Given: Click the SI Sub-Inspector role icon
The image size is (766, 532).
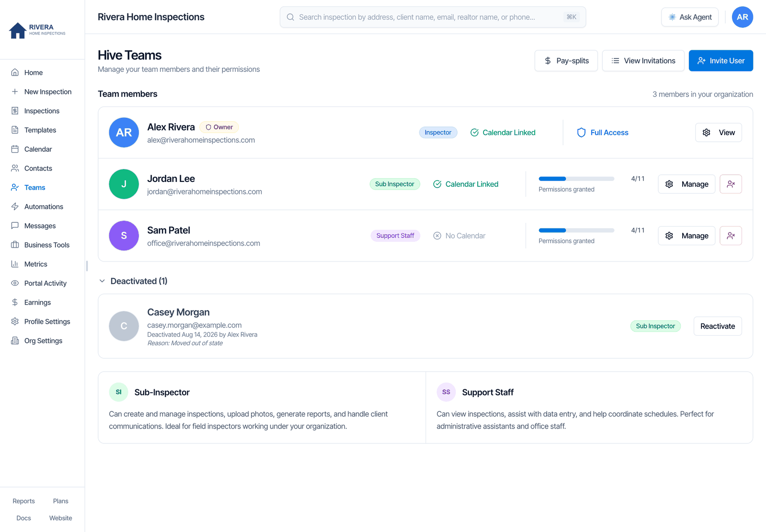Looking at the screenshot, I should (x=119, y=392).
